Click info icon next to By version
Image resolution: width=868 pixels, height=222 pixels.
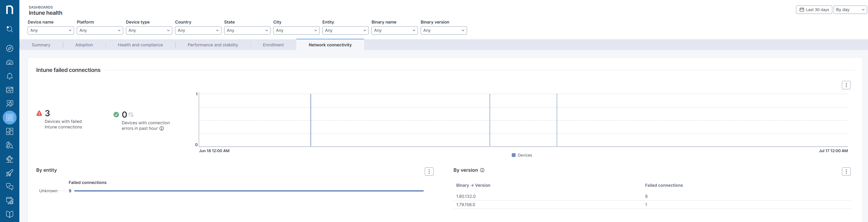tap(482, 170)
